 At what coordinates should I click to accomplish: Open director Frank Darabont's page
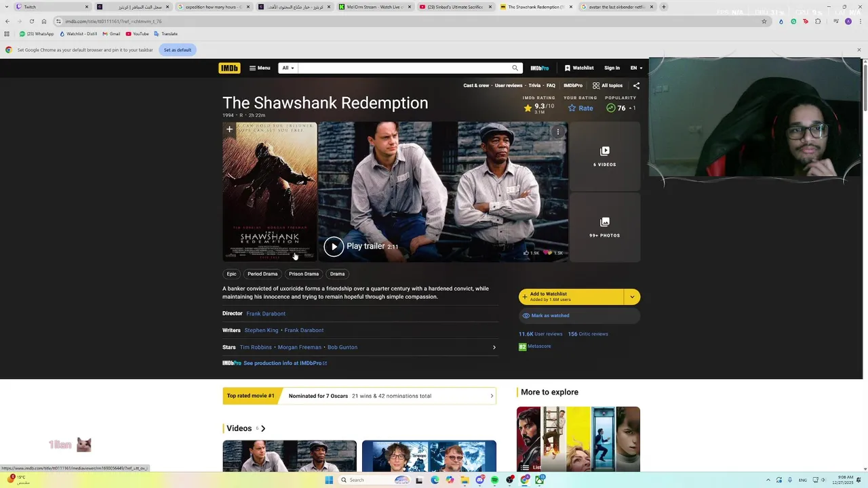[x=266, y=314]
